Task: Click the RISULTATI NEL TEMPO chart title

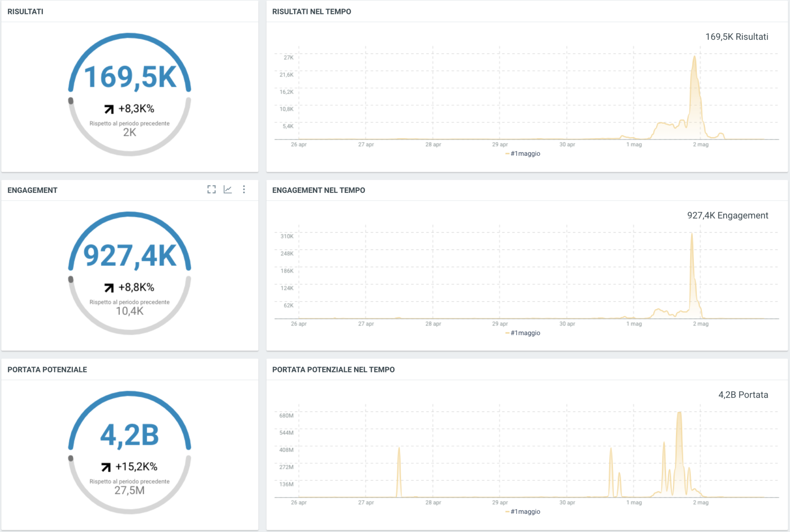Action: [311, 12]
